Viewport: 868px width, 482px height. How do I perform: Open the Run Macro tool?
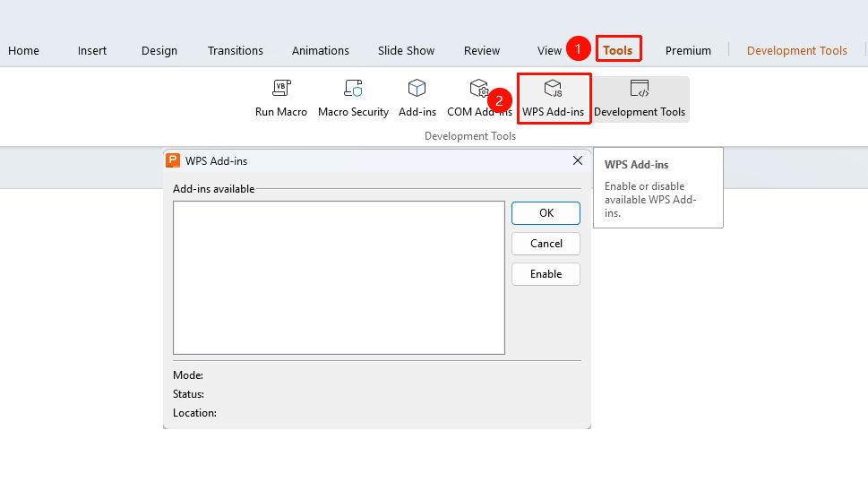point(281,99)
